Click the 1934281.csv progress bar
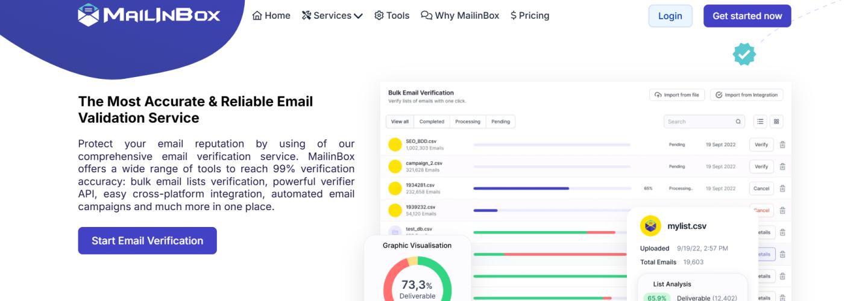 552,188
